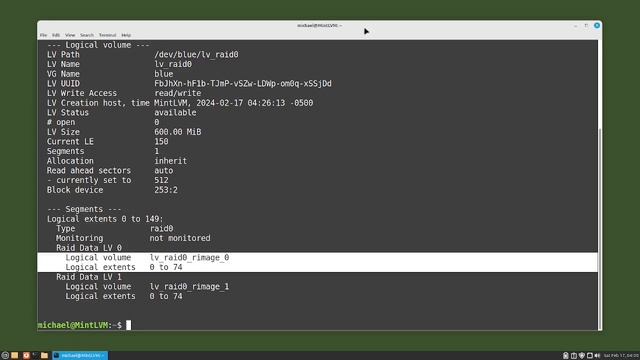Open the network connection tray icon

tap(590, 356)
